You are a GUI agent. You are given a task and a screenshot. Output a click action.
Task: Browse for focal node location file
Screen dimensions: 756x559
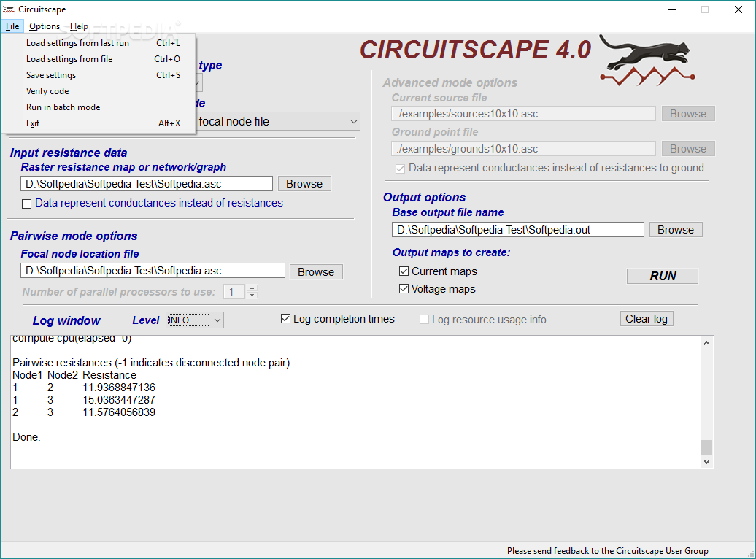316,272
